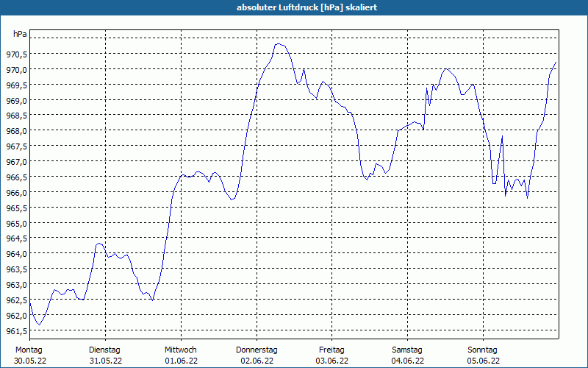The height and width of the screenshot is (368, 588).
Task: Click the 965,5 axis value
Action: click(17, 208)
